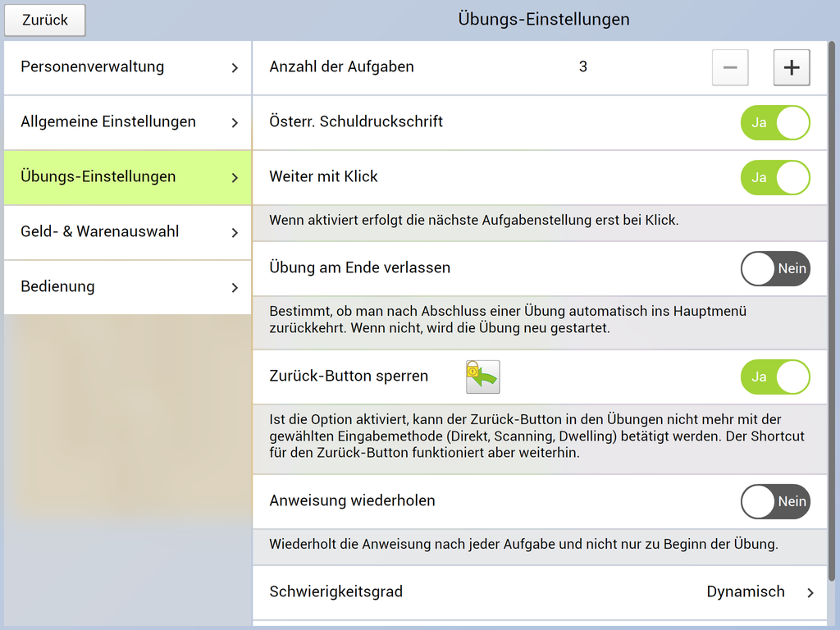840x630 pixels.
Task: Select Übungs-Einstellungen sidebar item
Action: coord(127,177)
